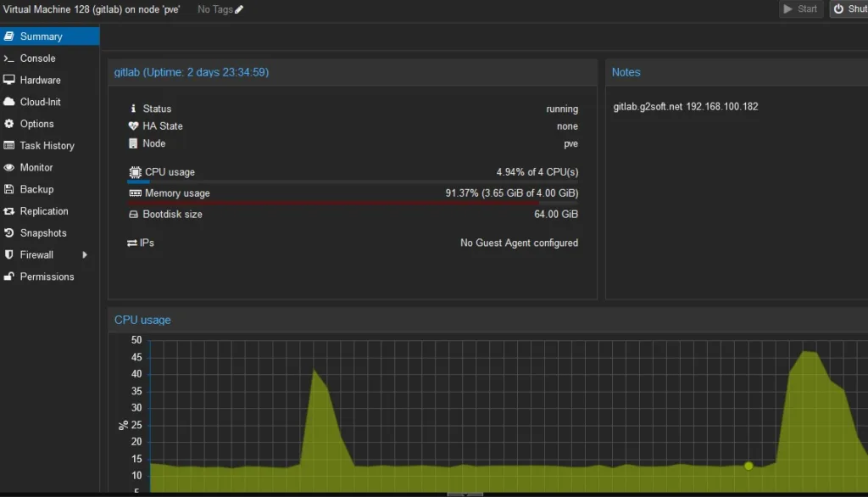The height and width of the screenshot is (497, 868).
Task: Click the Console terminal icon
Action: (x=8, y=59)
